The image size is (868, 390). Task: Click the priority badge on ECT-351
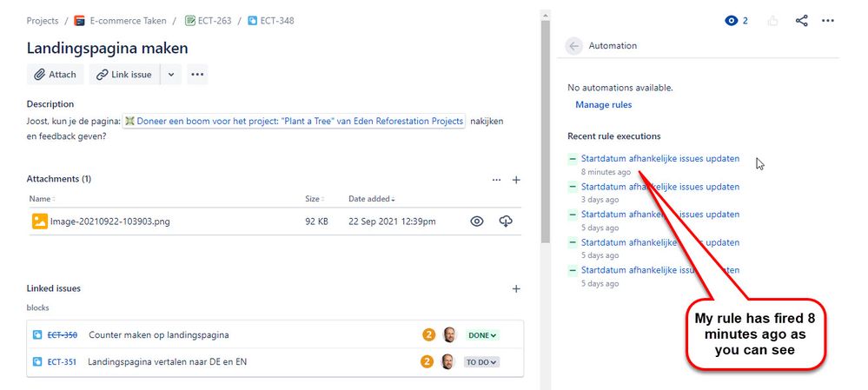[427, 362]
